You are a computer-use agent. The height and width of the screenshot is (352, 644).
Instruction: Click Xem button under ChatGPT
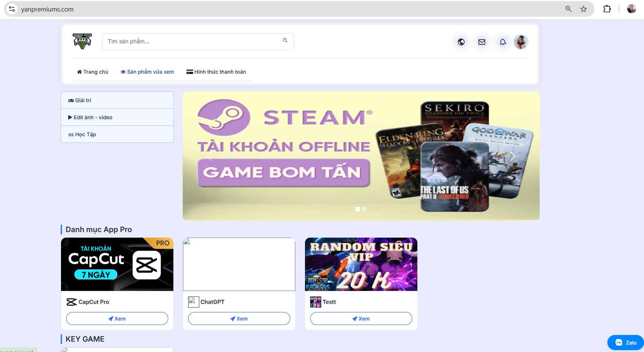239,319
